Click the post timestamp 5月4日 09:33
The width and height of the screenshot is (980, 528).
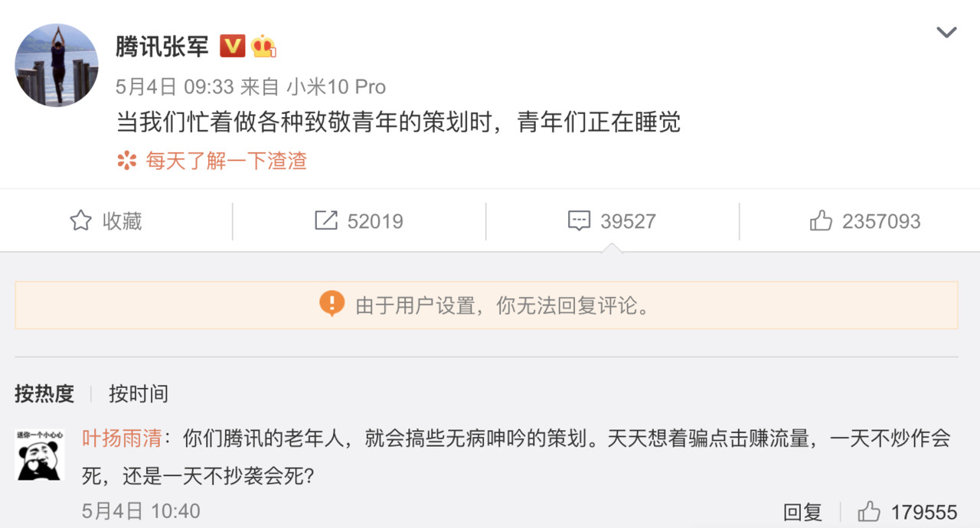pyautogui.click(x=175, y=86)
